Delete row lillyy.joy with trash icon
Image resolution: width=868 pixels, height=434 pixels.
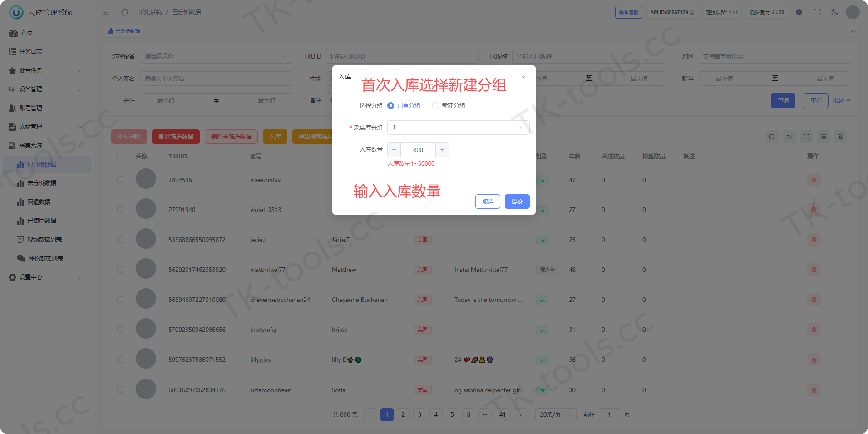814,360
